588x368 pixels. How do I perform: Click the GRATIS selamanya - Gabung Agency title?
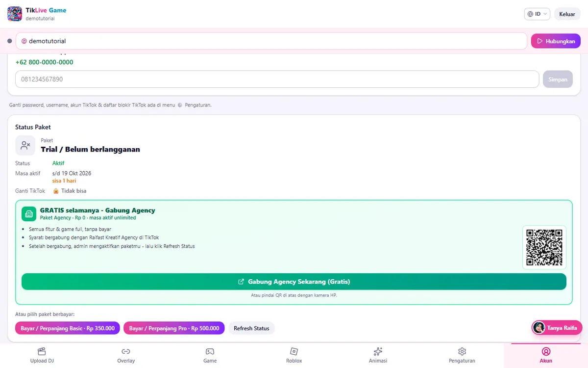click(98, 210)
